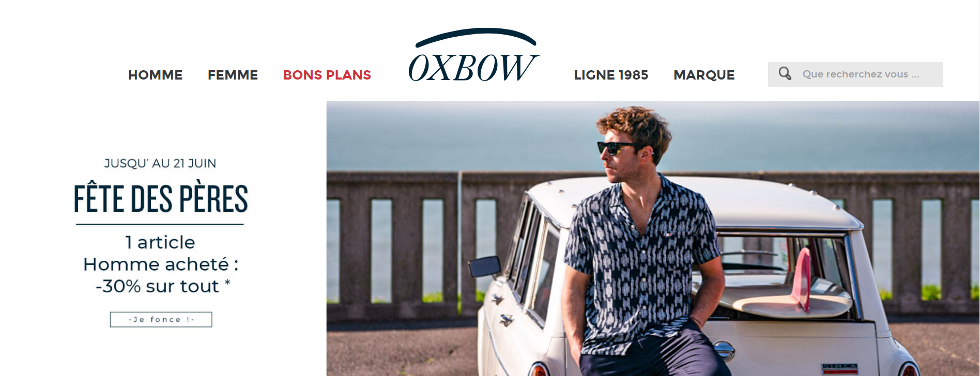The width and height of the screenshot is (980, 376).
Task: Click the white car's side mirror
Action: click(x=484, y=267)
